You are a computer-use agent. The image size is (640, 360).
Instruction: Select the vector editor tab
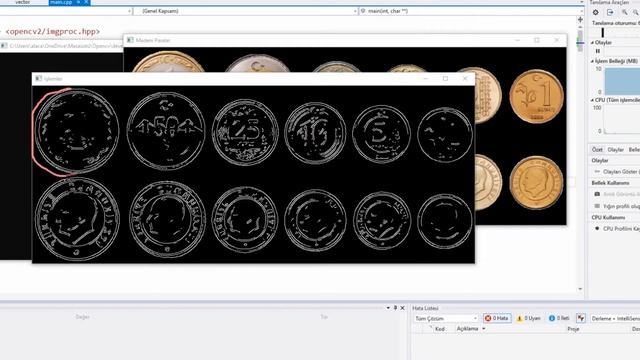[22, 2]
